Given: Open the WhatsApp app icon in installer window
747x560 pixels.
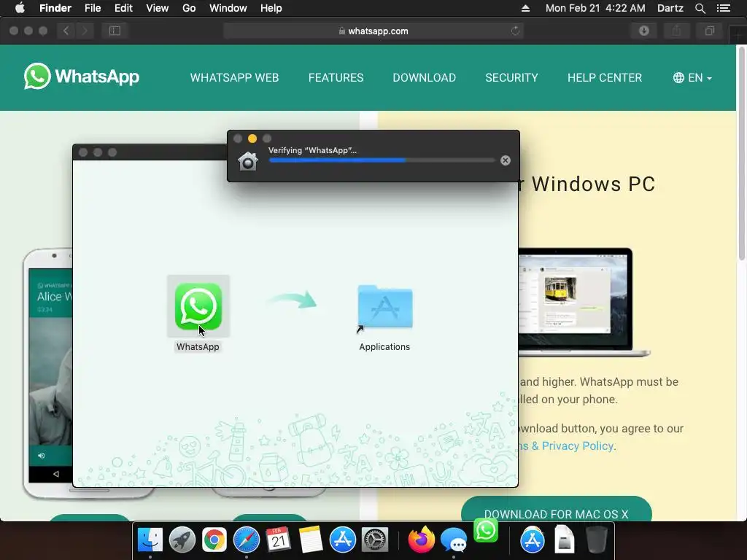Looking at the screenshot, I should click(198, 306).
